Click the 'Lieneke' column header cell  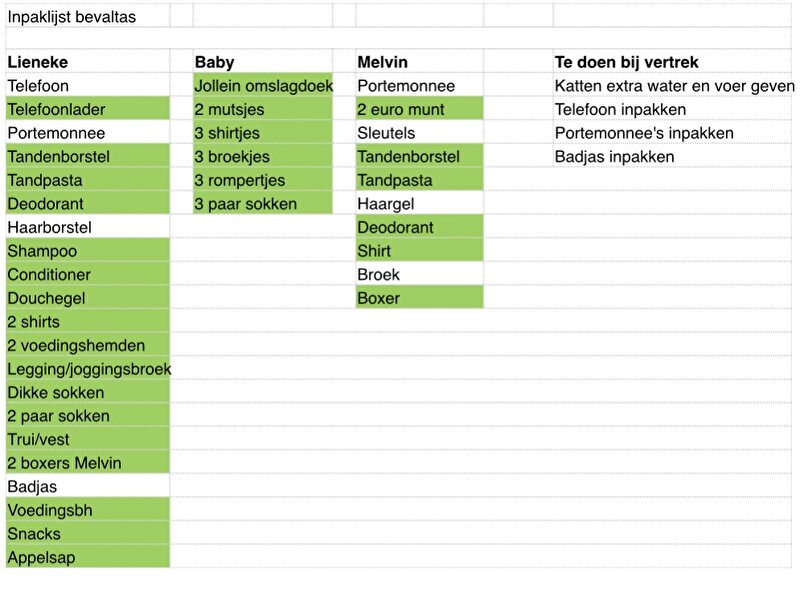[x=88, y=62]
